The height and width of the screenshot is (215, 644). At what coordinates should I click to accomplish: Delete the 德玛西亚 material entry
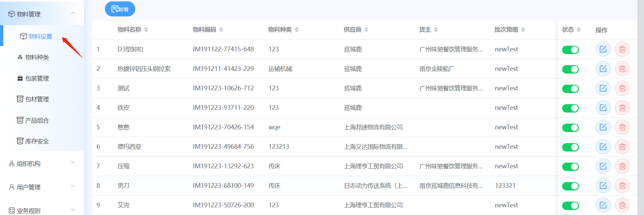coord(622,147)
